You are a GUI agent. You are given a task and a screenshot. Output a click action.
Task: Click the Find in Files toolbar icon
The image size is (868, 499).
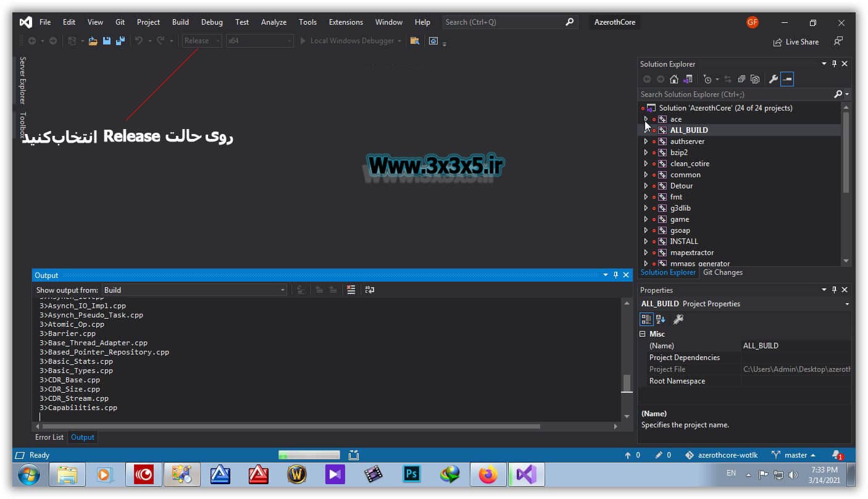tap(415, 41)
